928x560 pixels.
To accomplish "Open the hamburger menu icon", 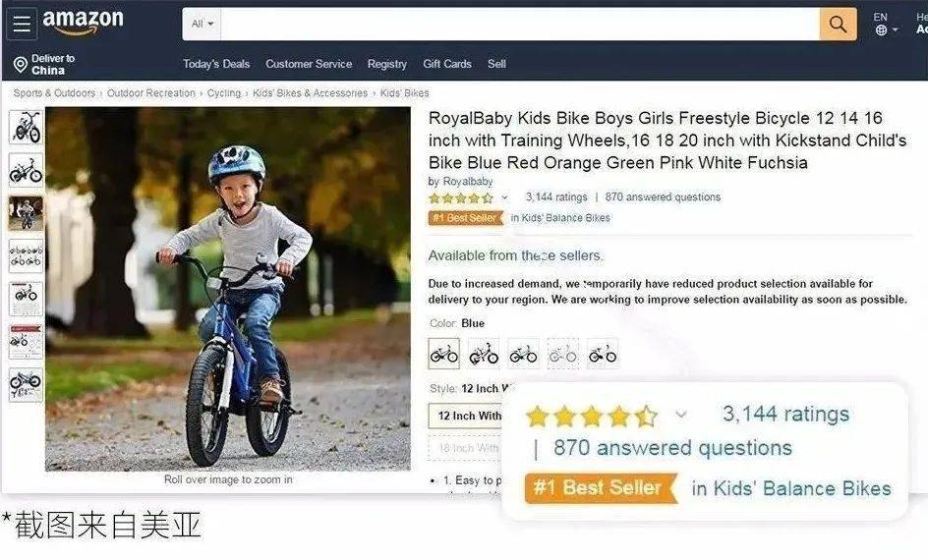I will (x=22, y=24).
